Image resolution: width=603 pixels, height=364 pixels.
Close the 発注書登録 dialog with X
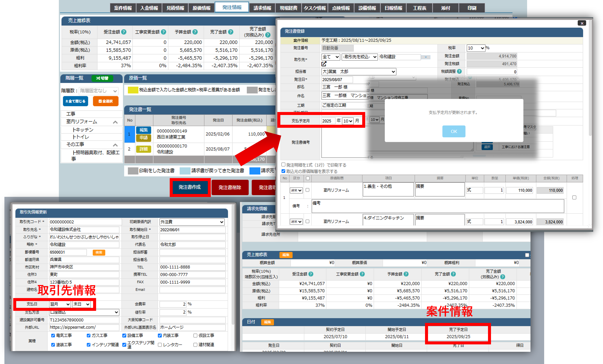[x=582, y=23]
